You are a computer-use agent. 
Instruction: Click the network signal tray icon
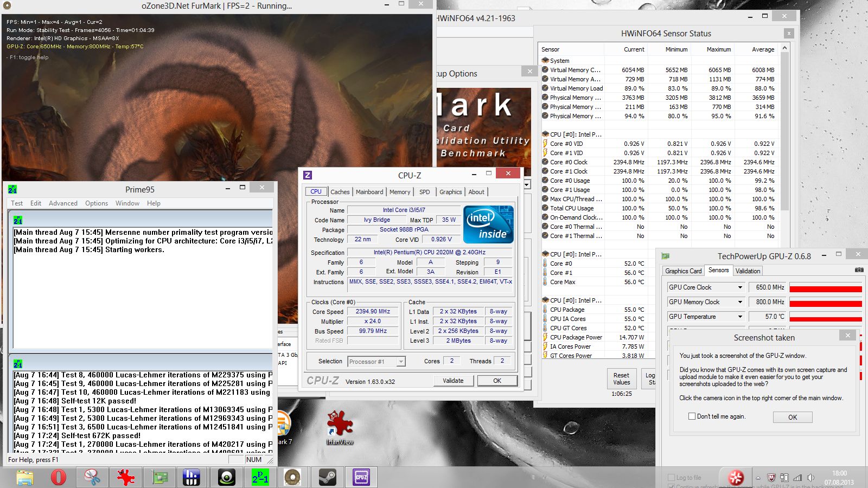click(x=797, y=478)
